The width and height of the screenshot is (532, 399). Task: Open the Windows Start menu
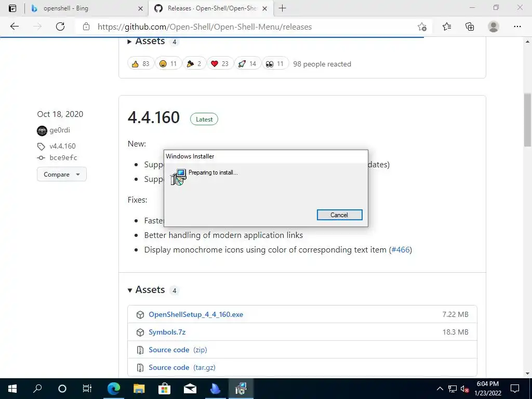click(x=12, y=389)
